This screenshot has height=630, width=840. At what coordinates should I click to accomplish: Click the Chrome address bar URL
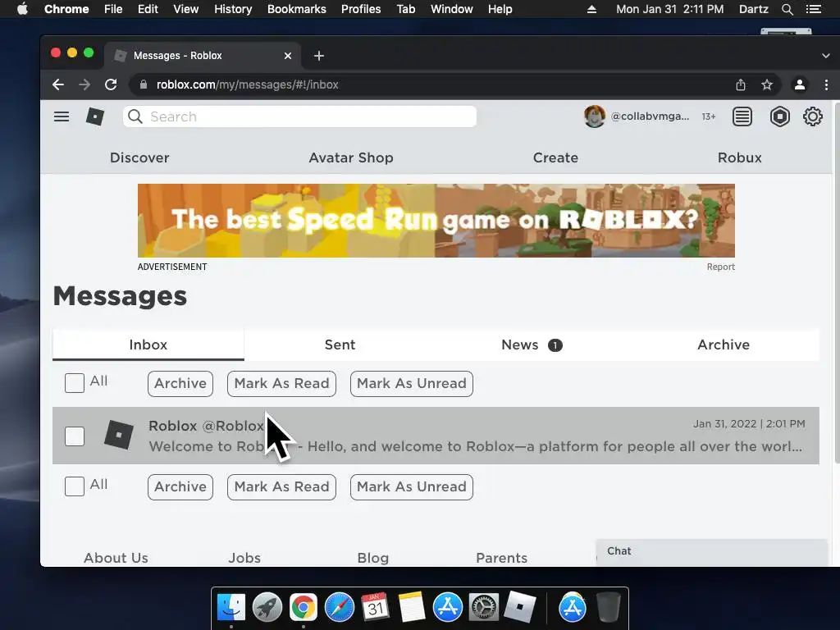point(247,84)
